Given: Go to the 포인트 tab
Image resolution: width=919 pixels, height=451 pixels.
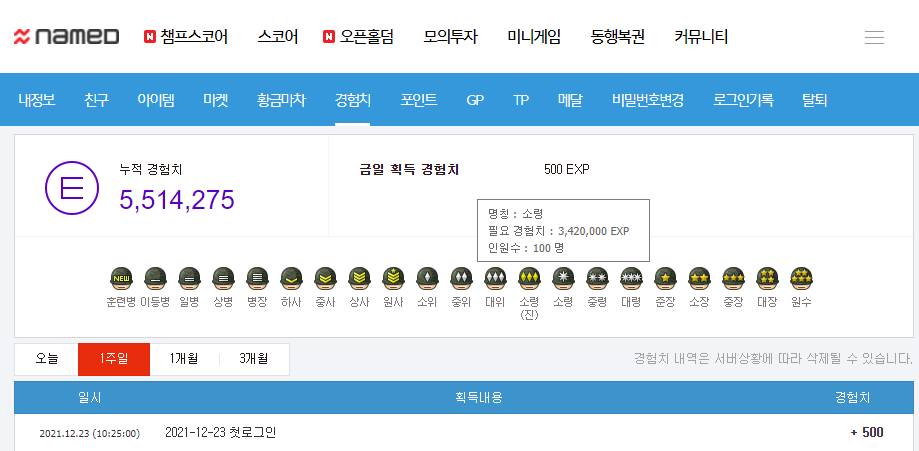Looking at the screenshot, I should (x=419, y=100).
